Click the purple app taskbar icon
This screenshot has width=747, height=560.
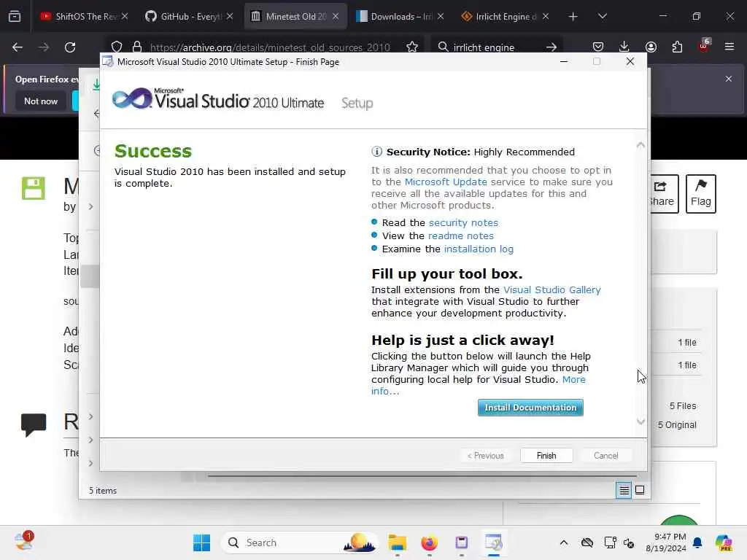click(462, 542)
